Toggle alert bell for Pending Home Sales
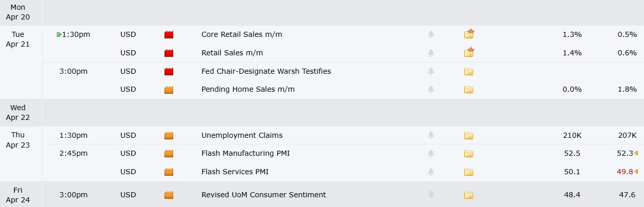This screenshot has width=644, height=207. point(431,90)
